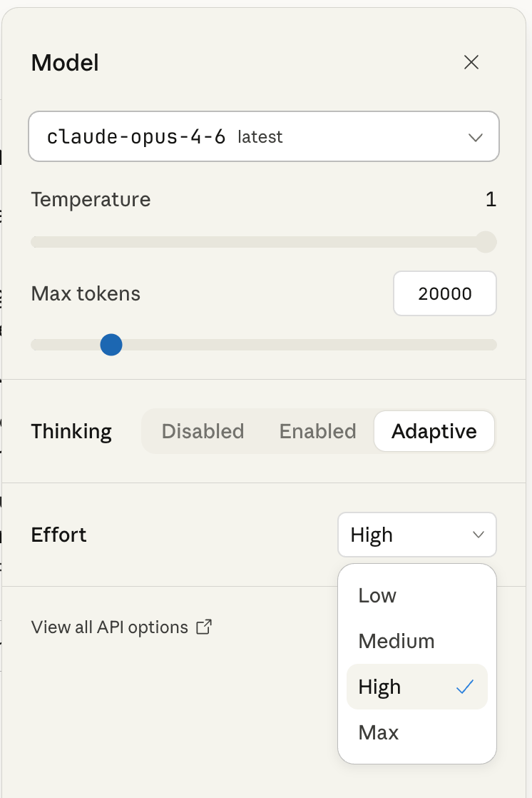This screenshot has width=532, height=798.
Task: Expand the Effort dropdown
Action: 416,535
